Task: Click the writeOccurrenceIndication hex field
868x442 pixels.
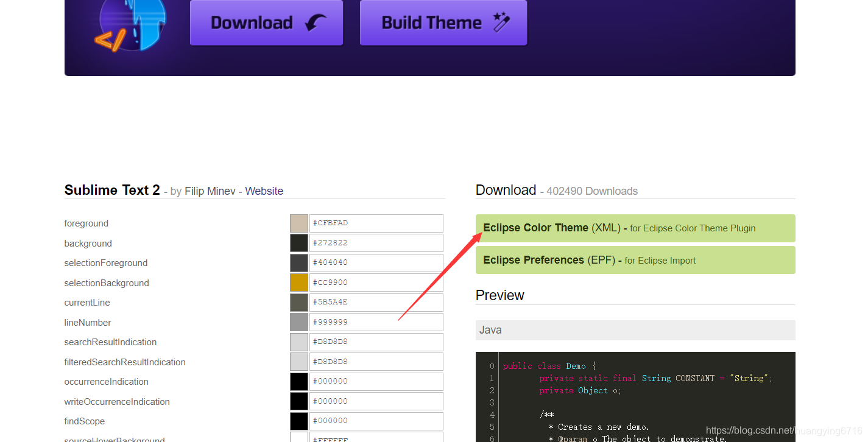Action: click(x=376, y=401)
